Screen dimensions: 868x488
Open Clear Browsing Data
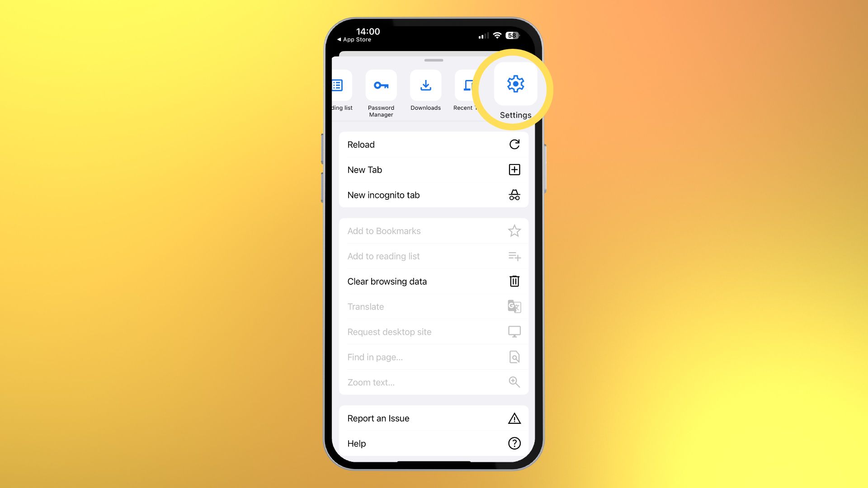[434, 281]
